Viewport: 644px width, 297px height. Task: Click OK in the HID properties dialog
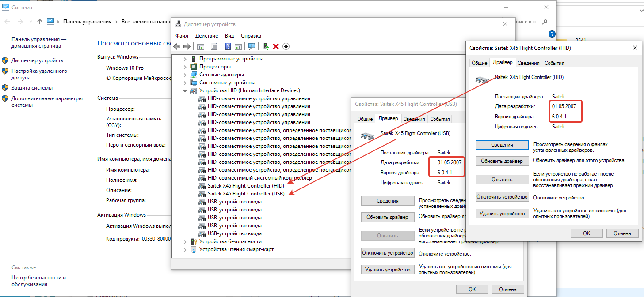pyautogui.click(x=587, y=233)
